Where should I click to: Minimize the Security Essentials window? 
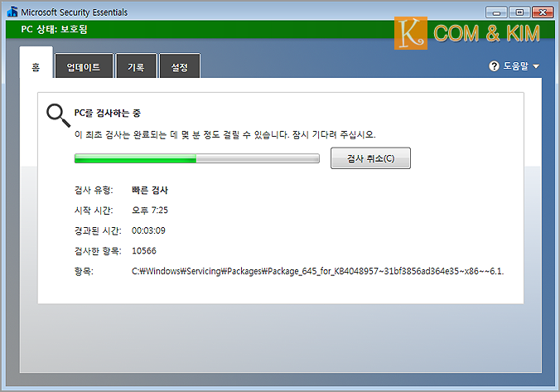click(496, 12)
